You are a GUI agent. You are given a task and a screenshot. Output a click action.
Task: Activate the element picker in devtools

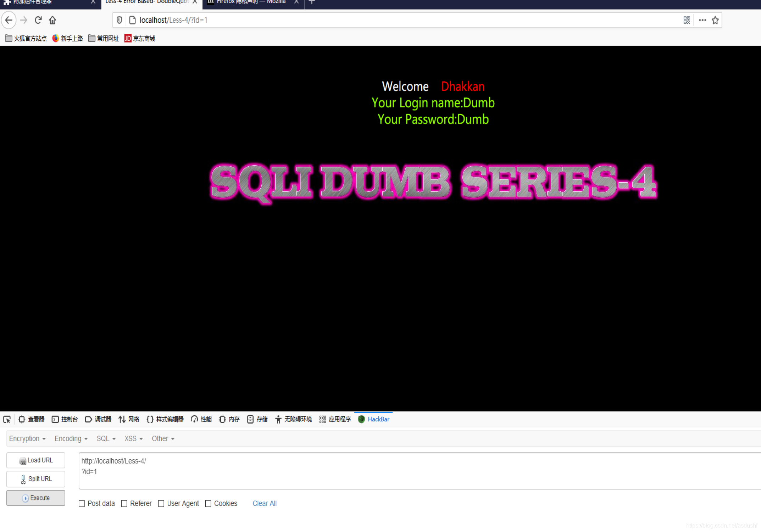click(7, 420)
